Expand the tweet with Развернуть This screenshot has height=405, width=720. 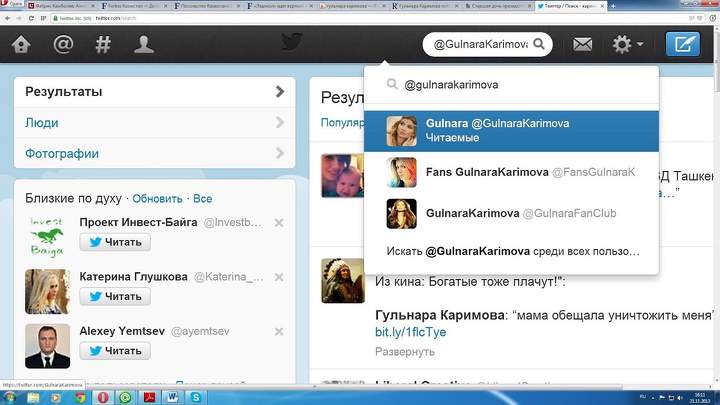click(405, 352)
